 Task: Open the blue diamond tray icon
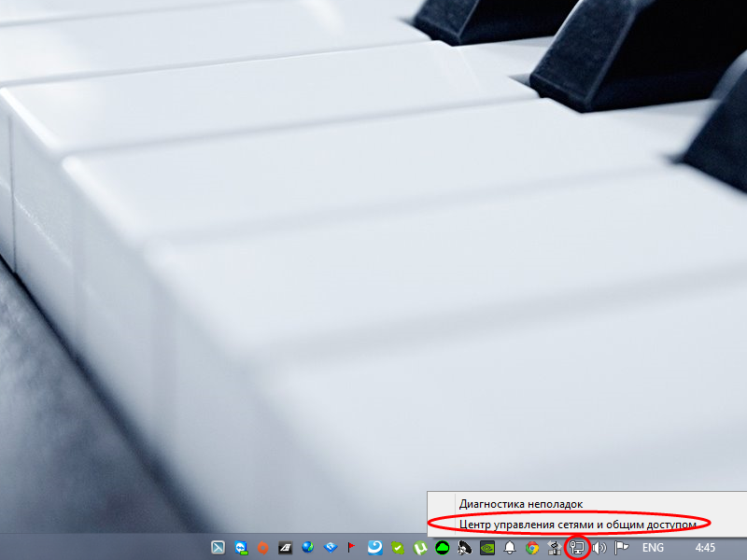331,548
